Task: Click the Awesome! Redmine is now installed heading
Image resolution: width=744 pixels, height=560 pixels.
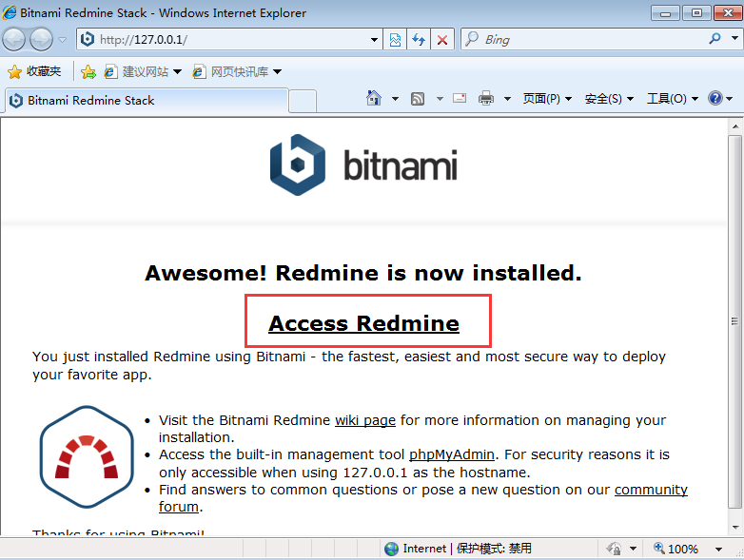Action: [363, 273]
